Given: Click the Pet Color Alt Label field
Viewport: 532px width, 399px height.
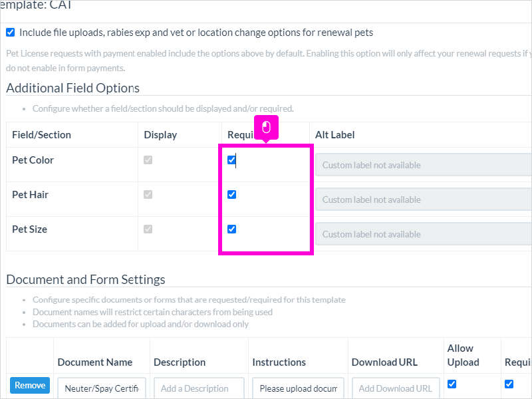Looking at the screenshot, I should click(x=424, y=165).
